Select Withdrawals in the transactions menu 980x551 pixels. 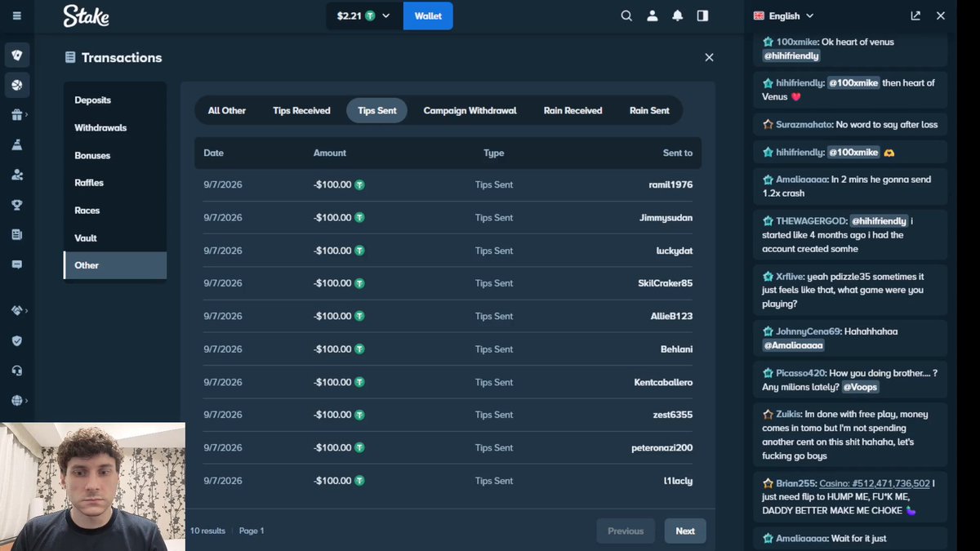(x=115, y=127)
